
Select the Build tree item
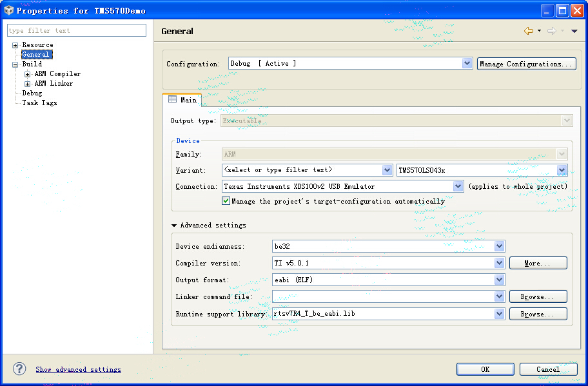32,64
